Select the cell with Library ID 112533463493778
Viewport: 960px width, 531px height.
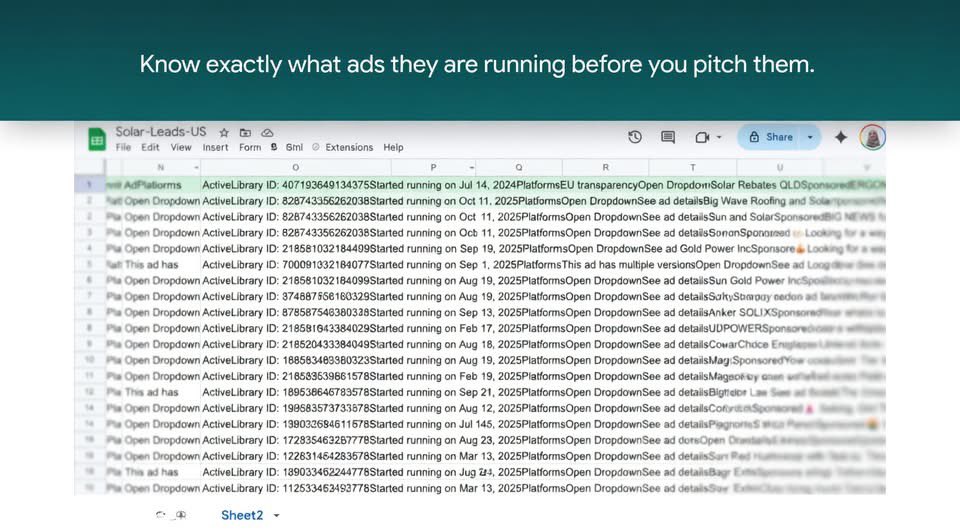(296, 488)
